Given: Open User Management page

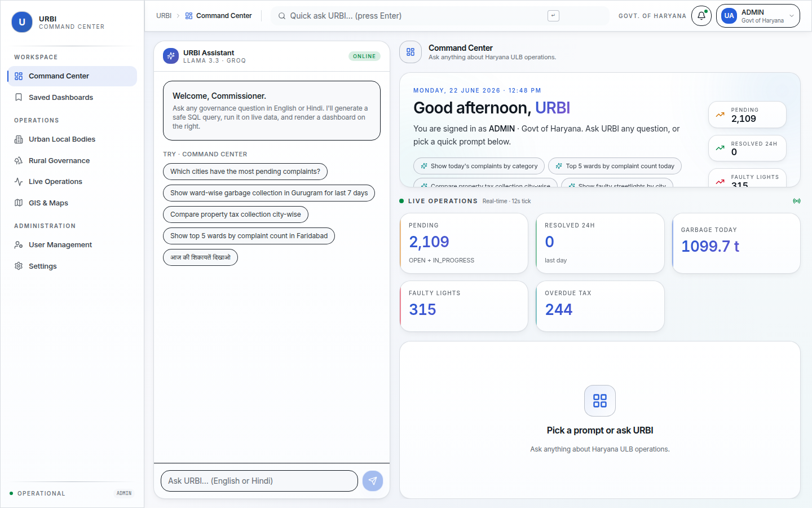Looking at the screenshot, I should tap(72, 245).
